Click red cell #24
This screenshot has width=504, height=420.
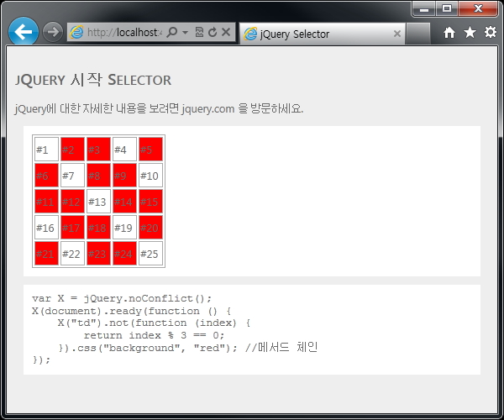(x=124, y=253)
